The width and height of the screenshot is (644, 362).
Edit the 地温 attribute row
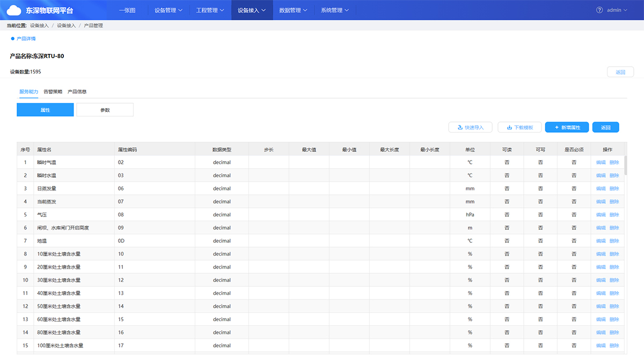[x=601, y=241]
